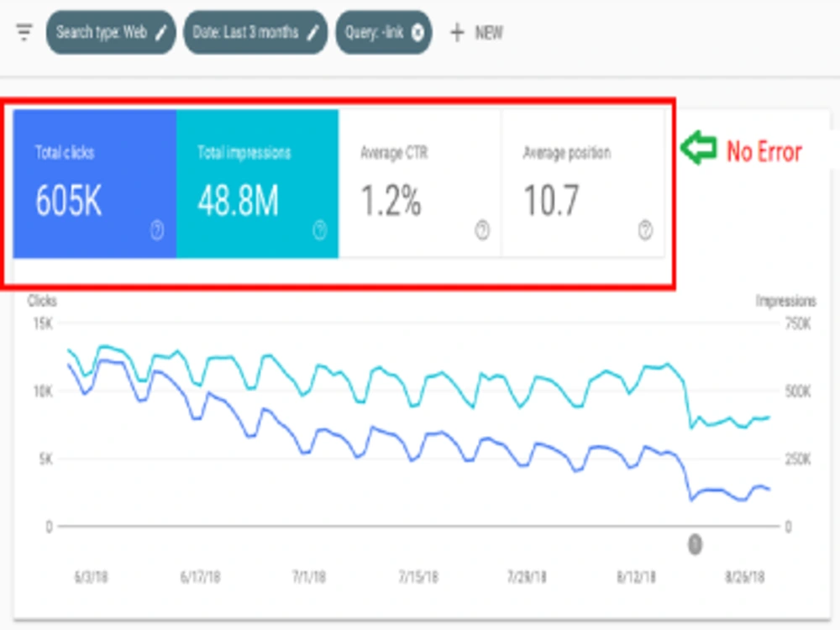The width and height of the screenshot is (840, 630).
Task: Click the pencil icon on the Search type chip
Action: click(x=160, y=33)
